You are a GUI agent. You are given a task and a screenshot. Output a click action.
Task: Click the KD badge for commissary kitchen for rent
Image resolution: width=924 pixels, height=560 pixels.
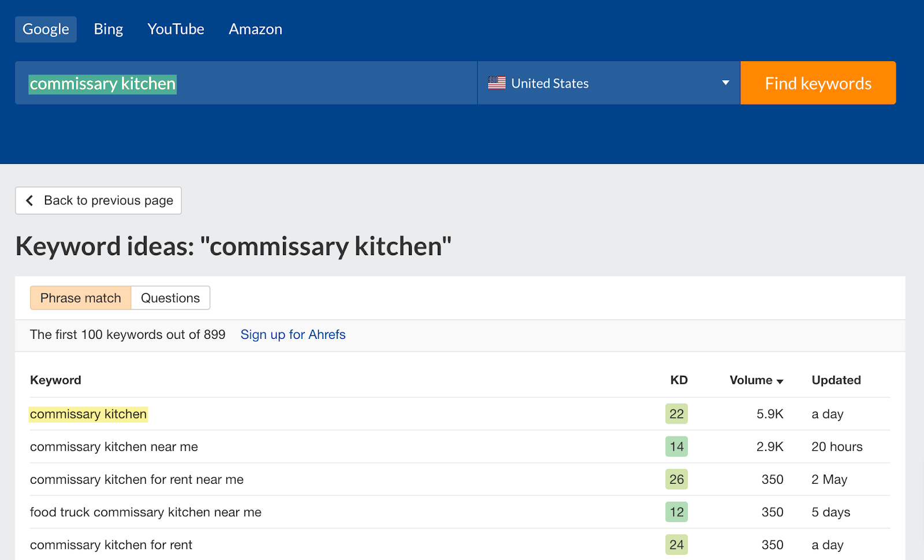pyautogui.click(x=676, y=544)
